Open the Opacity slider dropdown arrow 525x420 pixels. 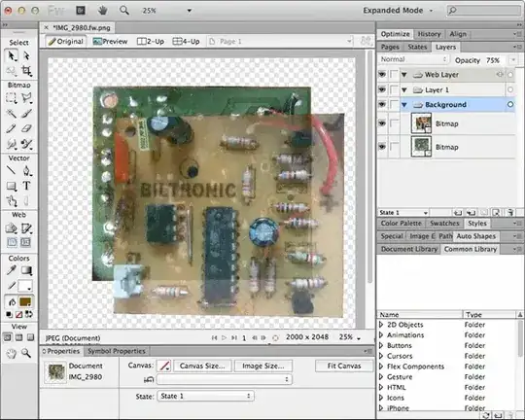513,60
